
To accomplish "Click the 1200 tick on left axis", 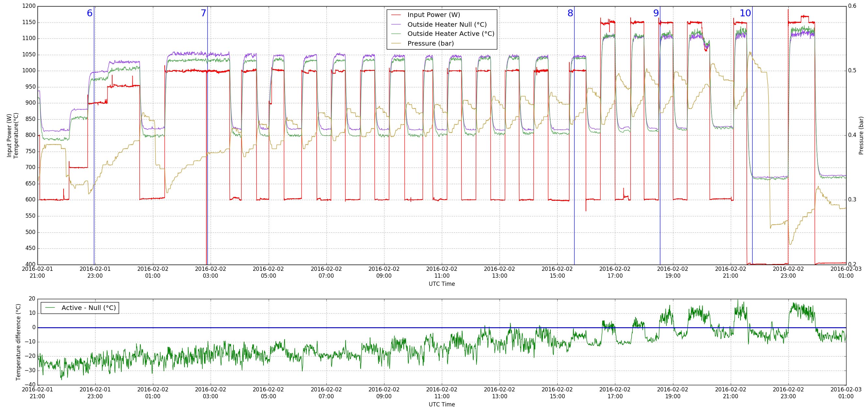I will coord(28,6).
